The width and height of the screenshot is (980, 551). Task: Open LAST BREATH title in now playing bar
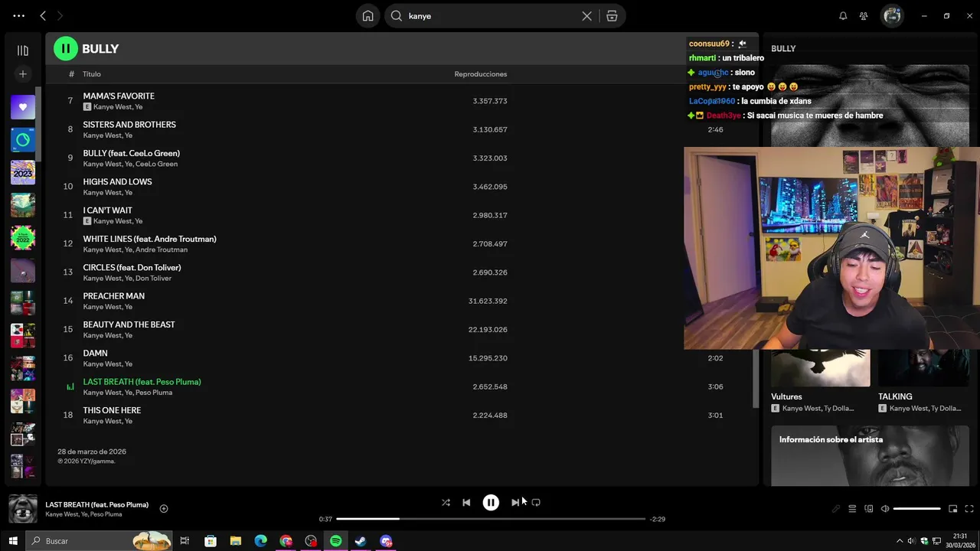97,504
